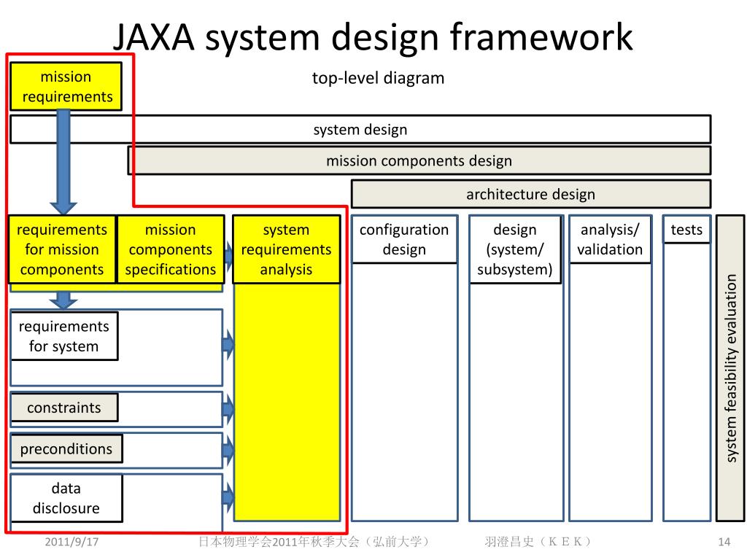747x560 pixels.
Task: Select the "configuration design" box
Action: coord(404,239)
